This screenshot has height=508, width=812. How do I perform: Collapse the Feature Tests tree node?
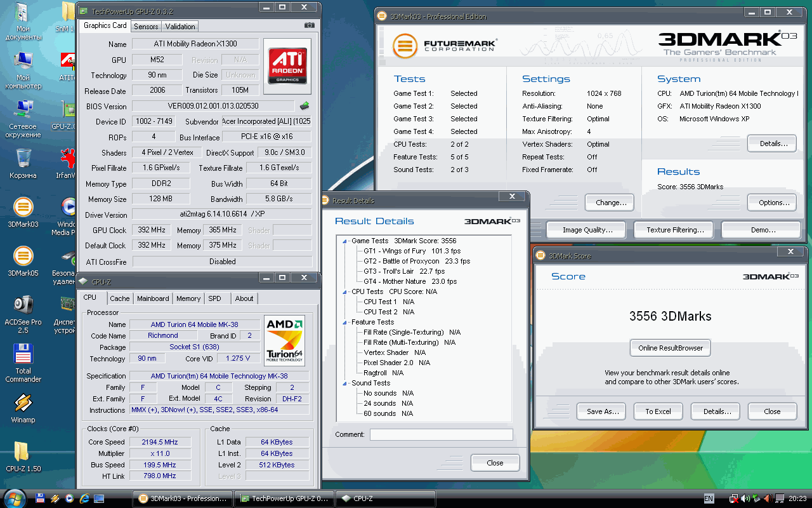(x=345, y=323)
